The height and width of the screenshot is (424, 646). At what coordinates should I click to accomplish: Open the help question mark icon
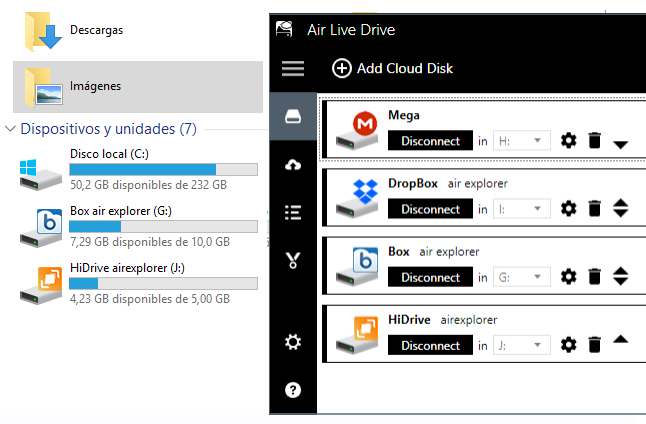(x=293, y=390)
